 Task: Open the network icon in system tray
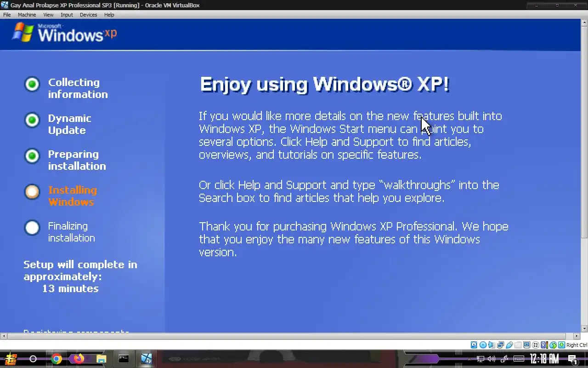(x=481, y=359)
